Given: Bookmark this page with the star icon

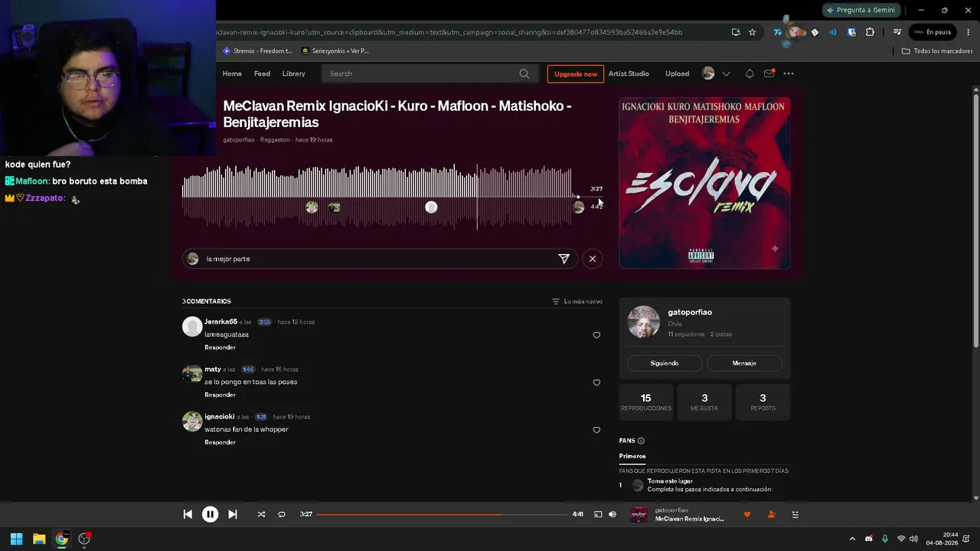Looking at the screenshot, I should pyautogui.click(x=753, y=32).
